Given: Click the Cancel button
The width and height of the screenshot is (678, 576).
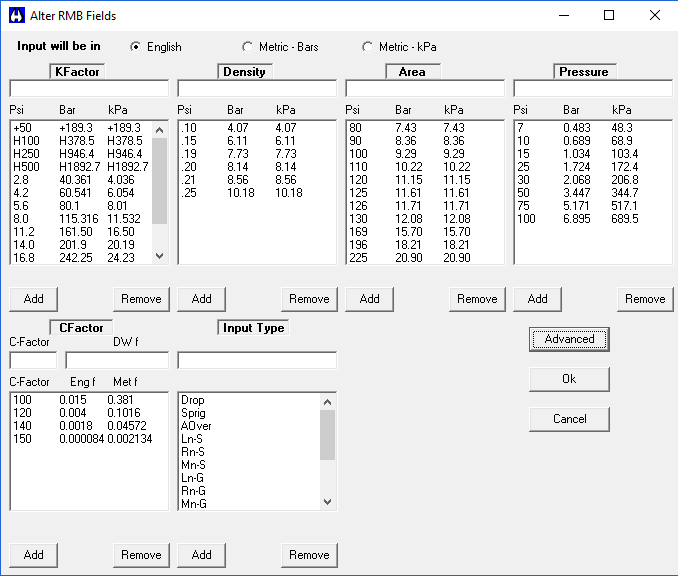Looking at the screenshot, I should 569,419.
